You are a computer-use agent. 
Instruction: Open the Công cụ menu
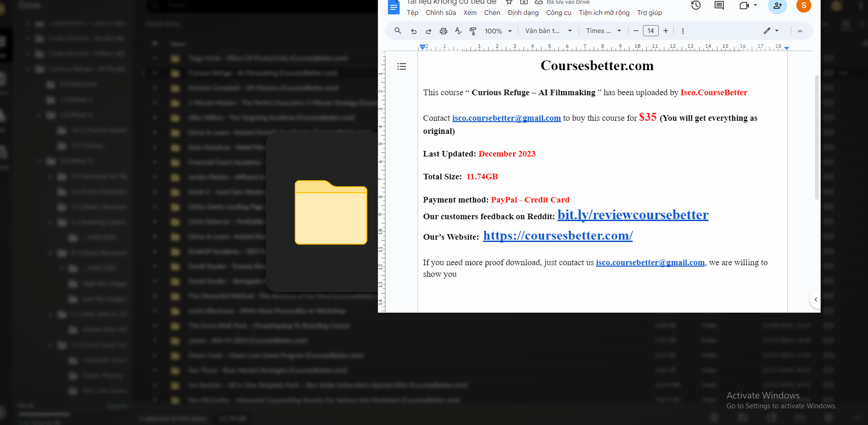[x=558, y=13]
